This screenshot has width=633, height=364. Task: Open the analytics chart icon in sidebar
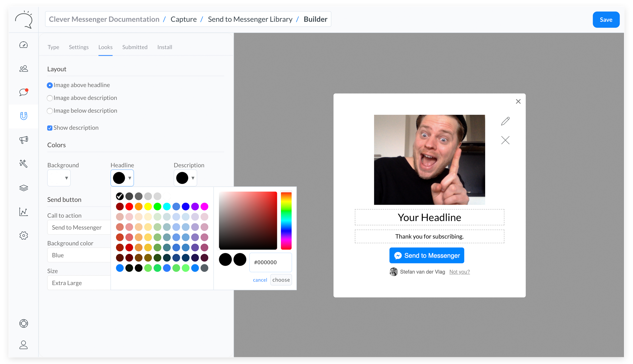23,212
